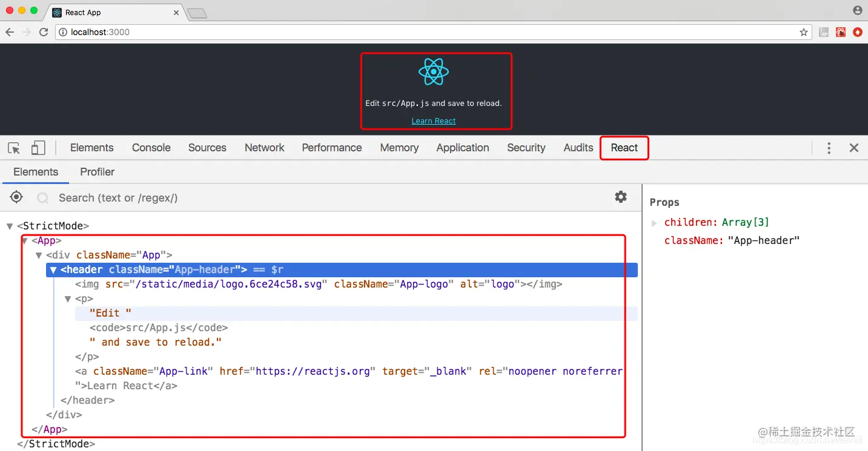Activate the DevTools inspect element picker
This screenshot has height=451, width=868.
tap(14, 148)
